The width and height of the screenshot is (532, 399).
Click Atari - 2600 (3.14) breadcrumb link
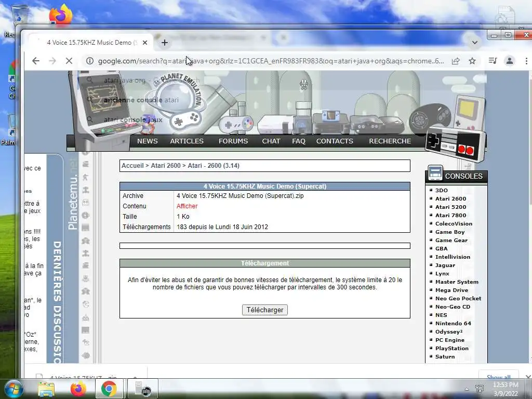[x=214, y=166]
